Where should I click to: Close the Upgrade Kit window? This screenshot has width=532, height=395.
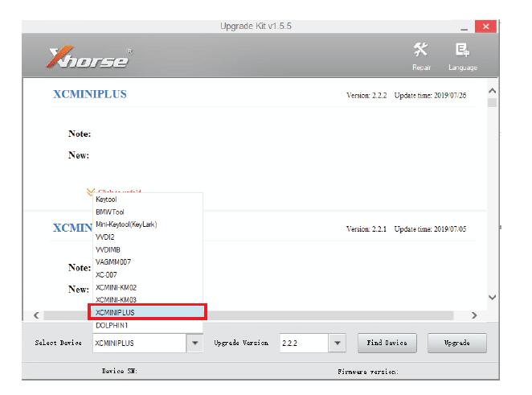point(485,27)
